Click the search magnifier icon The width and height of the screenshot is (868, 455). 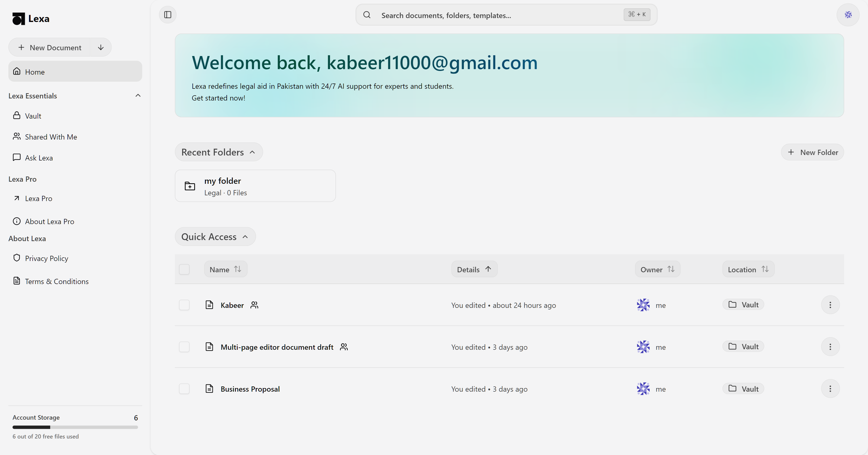coord(367,15)
